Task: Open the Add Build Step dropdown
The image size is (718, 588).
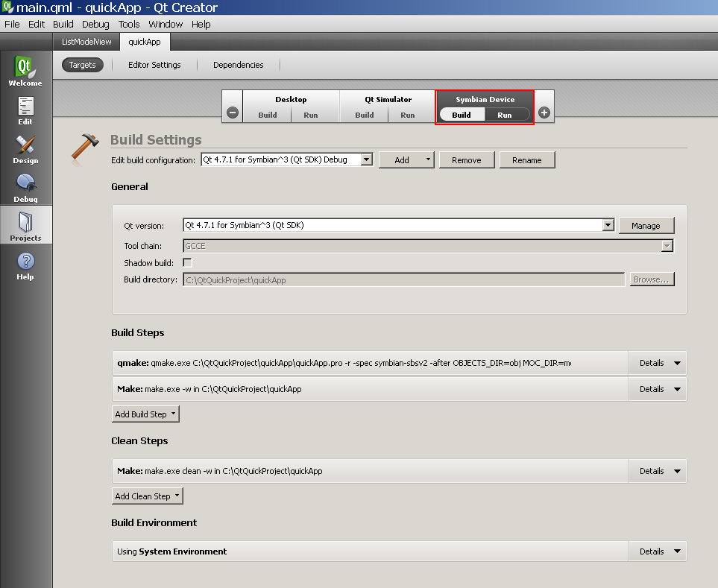Action: pyautogui.click(x=145, y=414)
